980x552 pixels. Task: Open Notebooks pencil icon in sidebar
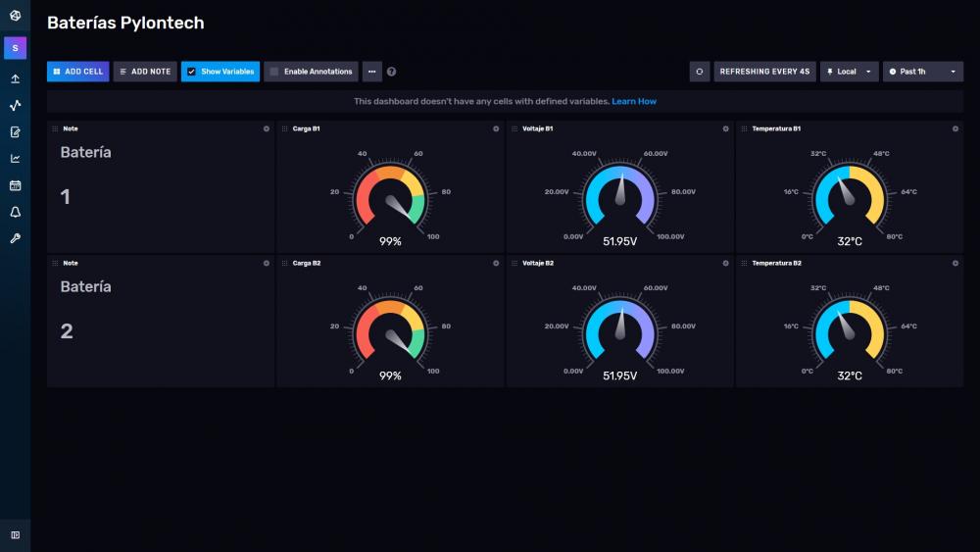click(x=15, y=132)
